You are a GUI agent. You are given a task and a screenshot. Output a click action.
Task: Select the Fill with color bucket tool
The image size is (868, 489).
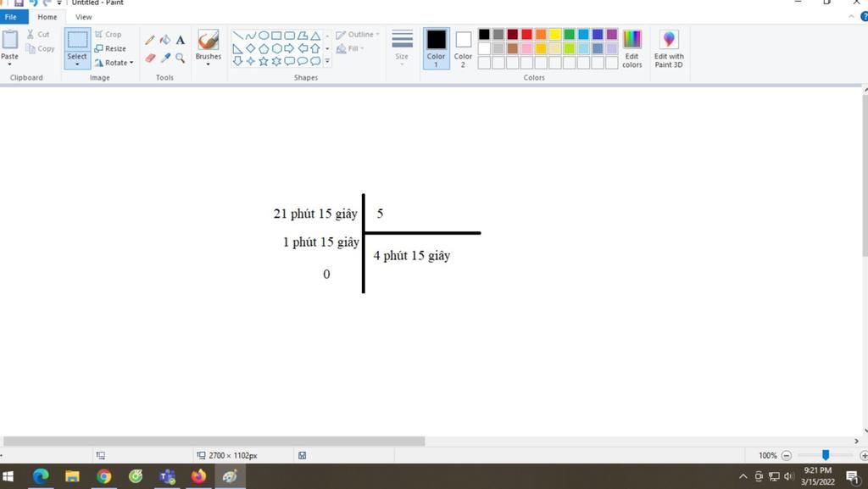pos(165,40)
